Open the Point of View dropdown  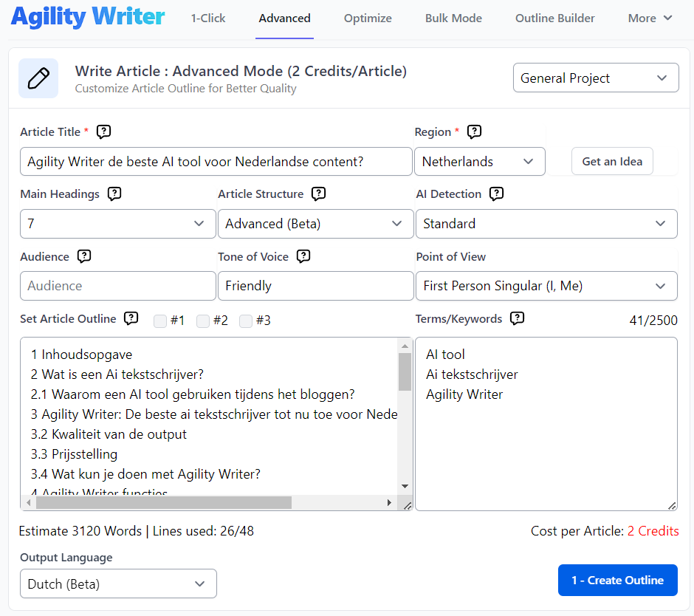point(546,286)
